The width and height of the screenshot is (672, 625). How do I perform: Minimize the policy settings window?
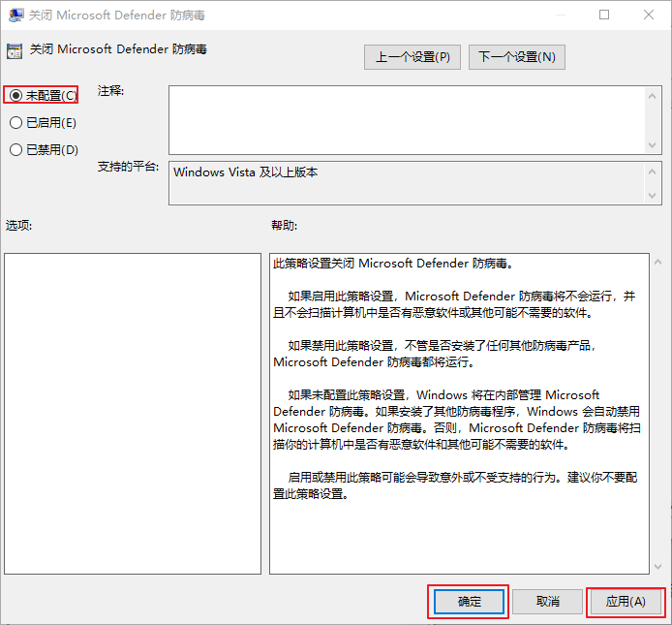click(560, 15)
